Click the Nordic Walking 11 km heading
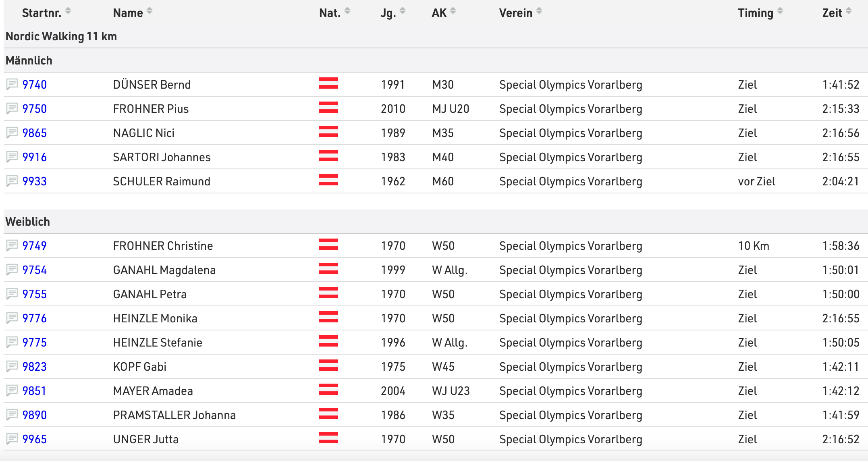 pyautogui.click(x=61, y=36)
